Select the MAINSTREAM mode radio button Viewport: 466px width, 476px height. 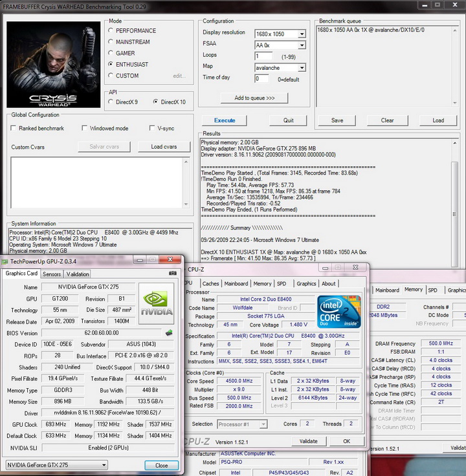[111, 41]
